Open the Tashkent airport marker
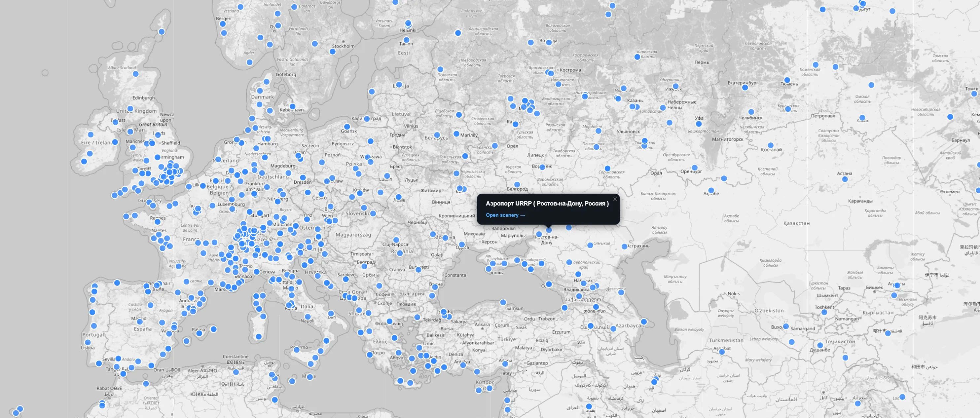980x418 pixels. click(x=824, y=312)
